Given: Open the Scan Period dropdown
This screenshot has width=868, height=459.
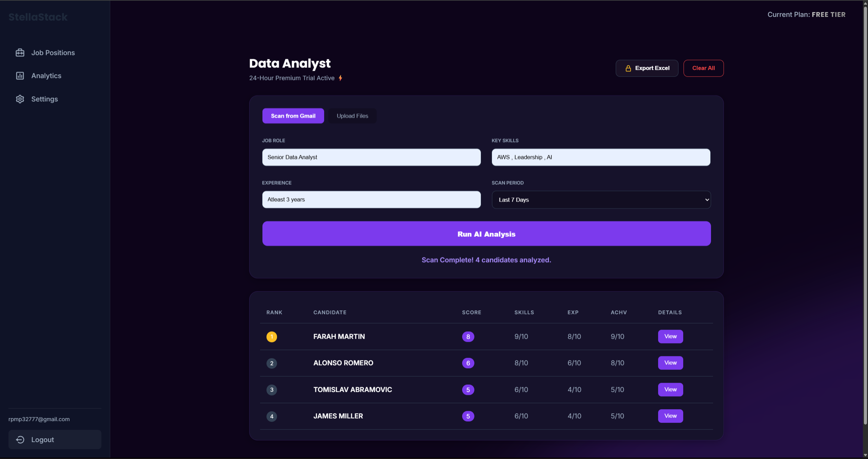Looking at the screenshot, I should coord(600,200).
